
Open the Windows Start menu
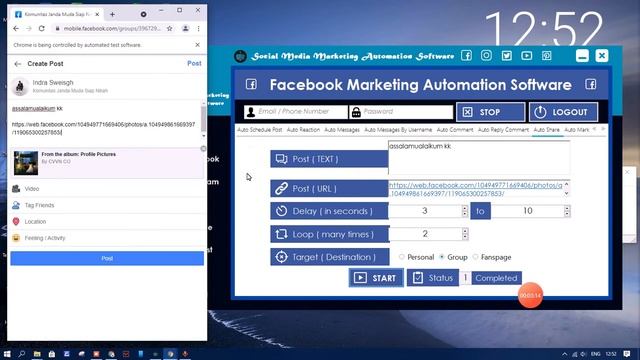(x=7, y=354)
